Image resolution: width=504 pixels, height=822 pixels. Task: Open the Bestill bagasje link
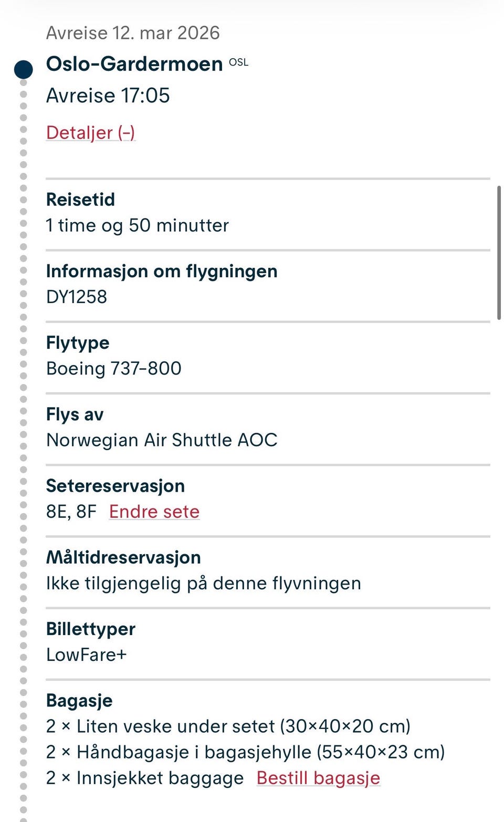pos(318,778)
